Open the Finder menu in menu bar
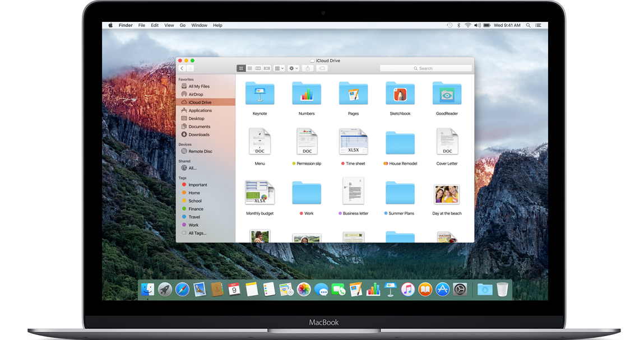Screen dimensions: 644x340 click(126, 25)
